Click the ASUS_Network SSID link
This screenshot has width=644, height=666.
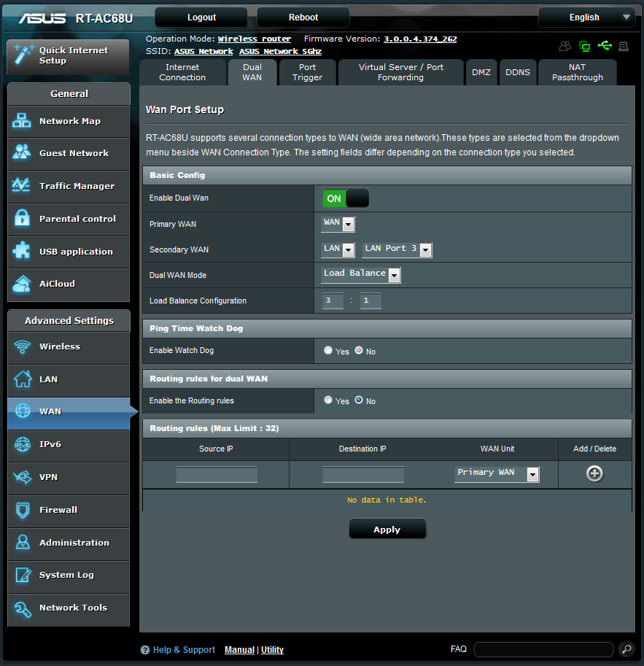tap(203, 51)
